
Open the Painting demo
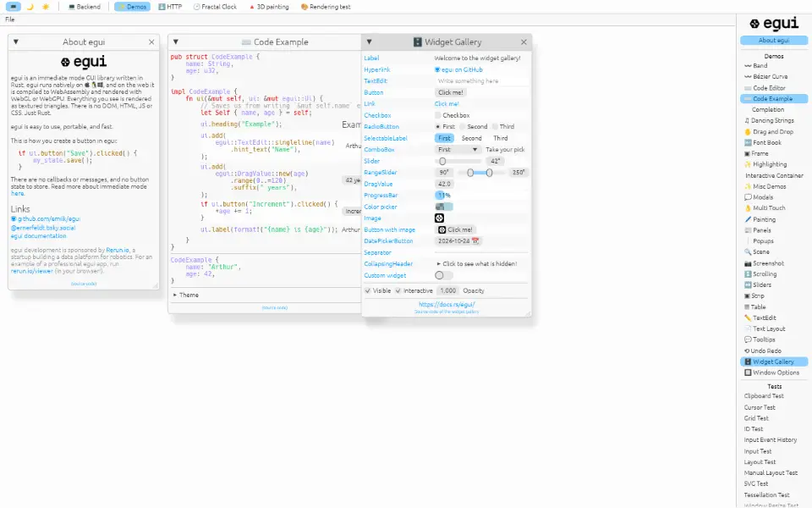[760, 220]
